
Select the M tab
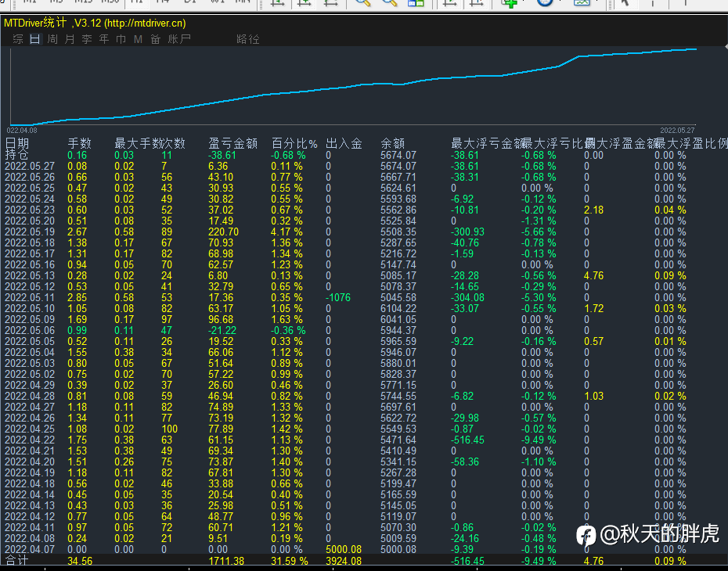click(138, 39)
